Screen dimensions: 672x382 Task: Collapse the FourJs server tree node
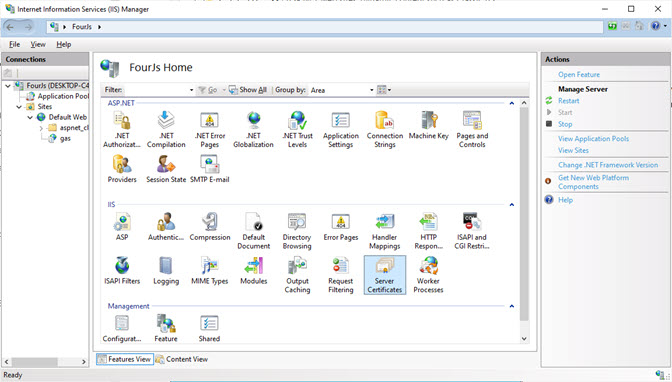(8, 86)
